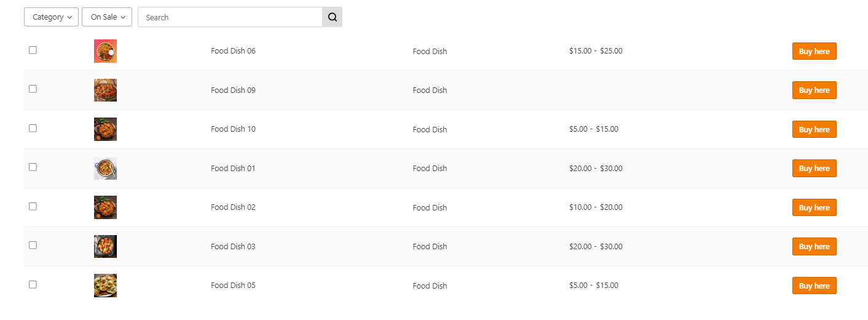Enable the checkbox for Food Dish 05
Image resolution: width=868 pixels, height=320 pixels.
(33, 284)
